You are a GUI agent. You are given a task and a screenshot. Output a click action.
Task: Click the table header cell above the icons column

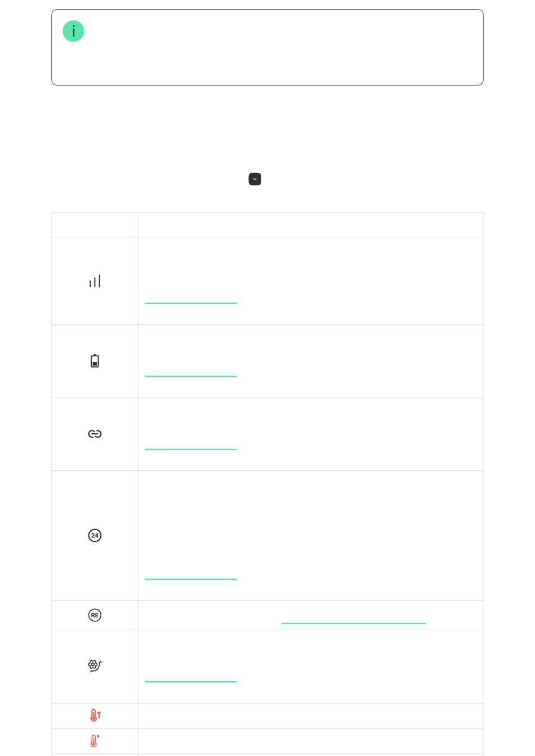click(95, 225)
